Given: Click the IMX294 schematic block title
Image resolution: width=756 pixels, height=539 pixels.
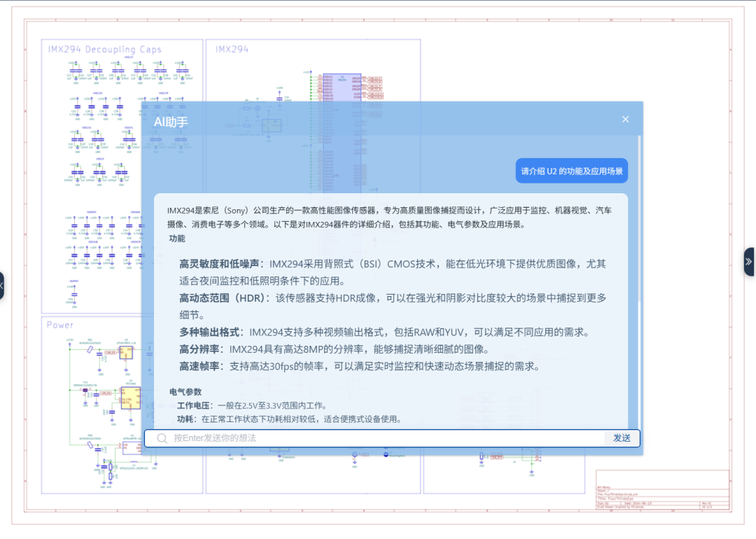Looking at the screenshot, I should tap(232, 49).
